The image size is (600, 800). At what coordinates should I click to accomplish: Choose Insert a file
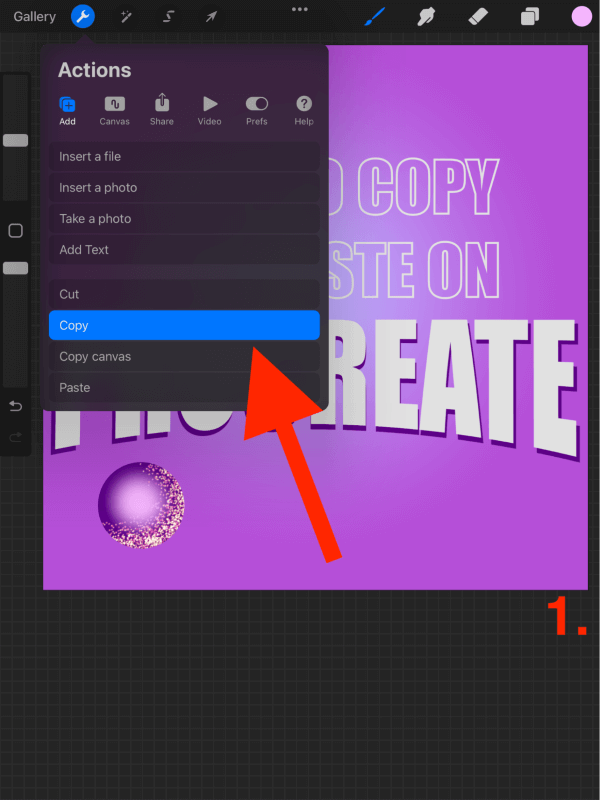click(184, 157)
